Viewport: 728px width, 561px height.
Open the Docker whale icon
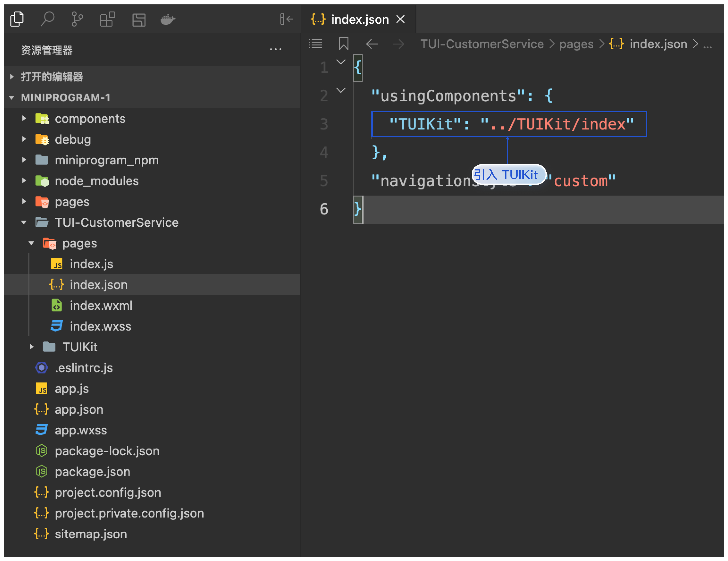(168, 19)
